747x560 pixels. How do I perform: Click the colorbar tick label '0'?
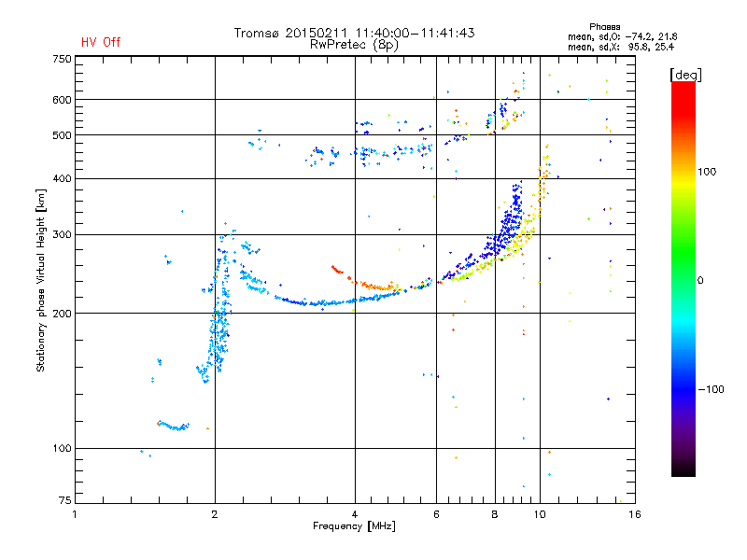(700, 281)
